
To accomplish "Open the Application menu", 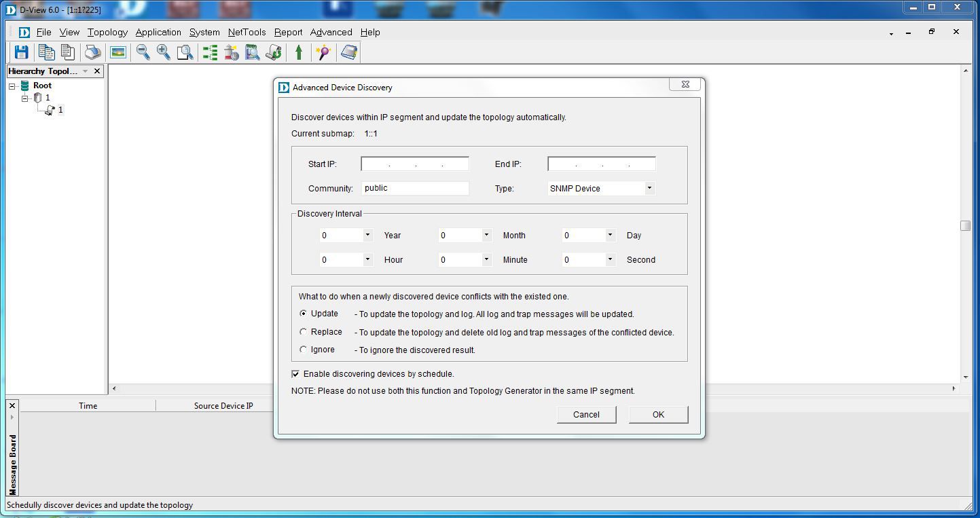I will (x=158, y=32).
